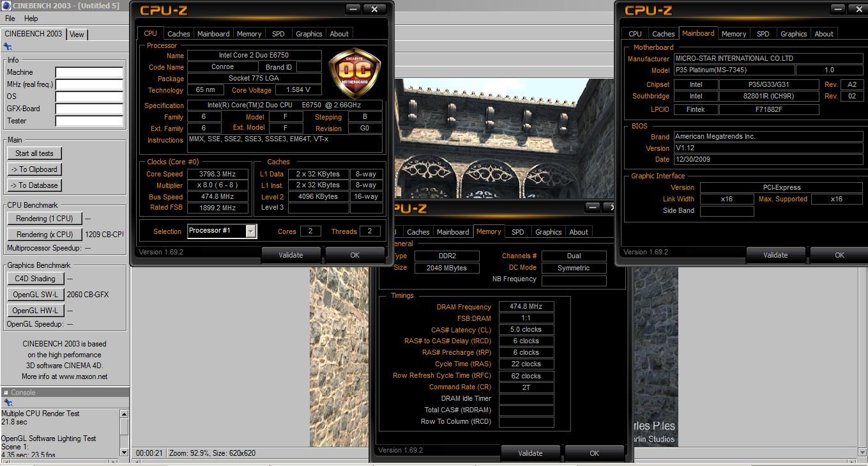
Task: Minimize the right CPU-Z Mainboard window
Action: pos(838,9)
